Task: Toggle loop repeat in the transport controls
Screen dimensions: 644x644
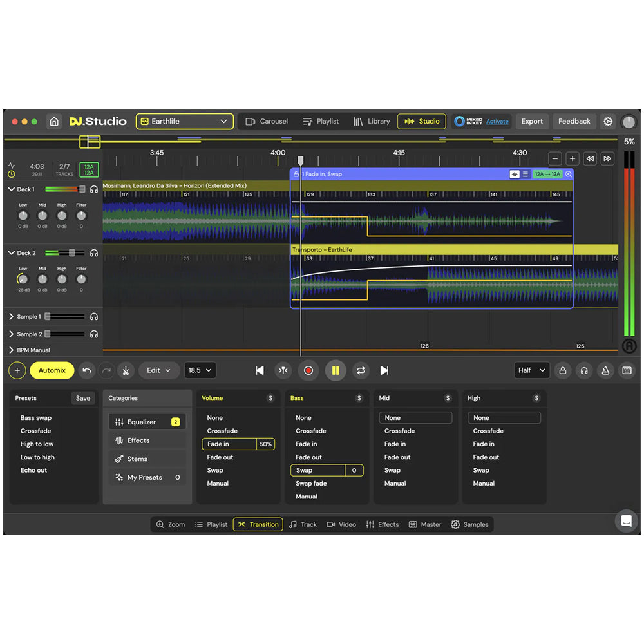Action: click(360, 370)
